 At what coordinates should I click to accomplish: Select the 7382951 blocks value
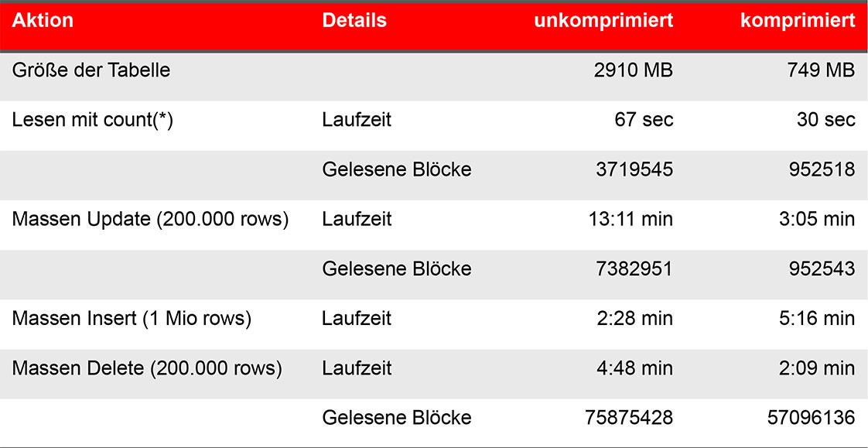click(634, 268)
